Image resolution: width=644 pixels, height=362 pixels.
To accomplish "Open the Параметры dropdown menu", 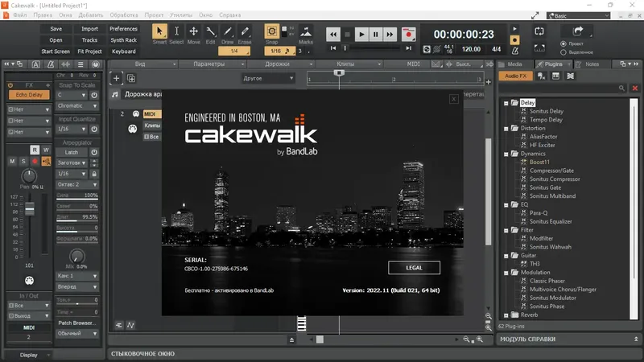I will click(x=213, y=64).
